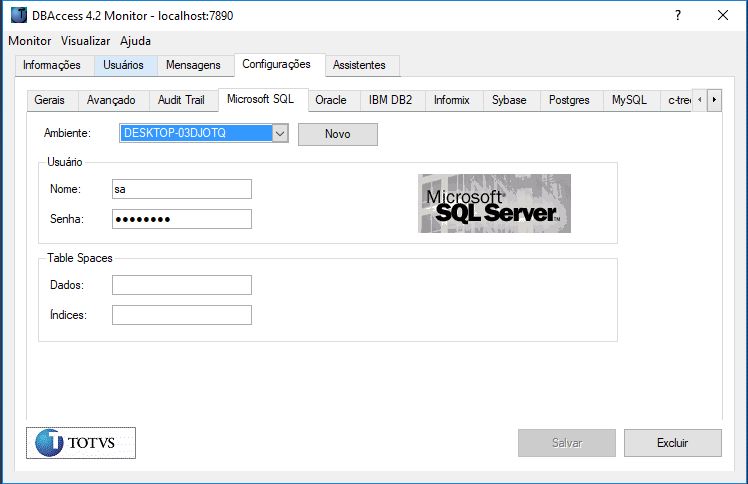The image size is (748, 484).
Task: Click the Senha label
Action: click(67, 219)
